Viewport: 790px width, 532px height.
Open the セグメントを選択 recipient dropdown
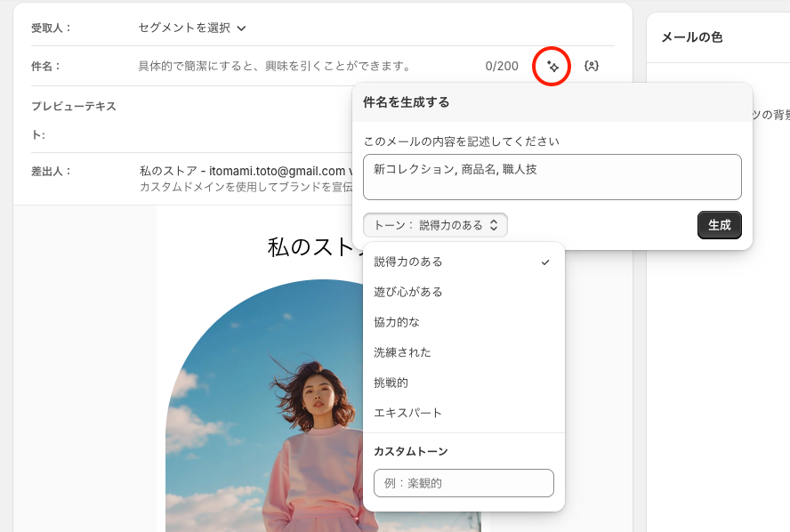[192, 28]
